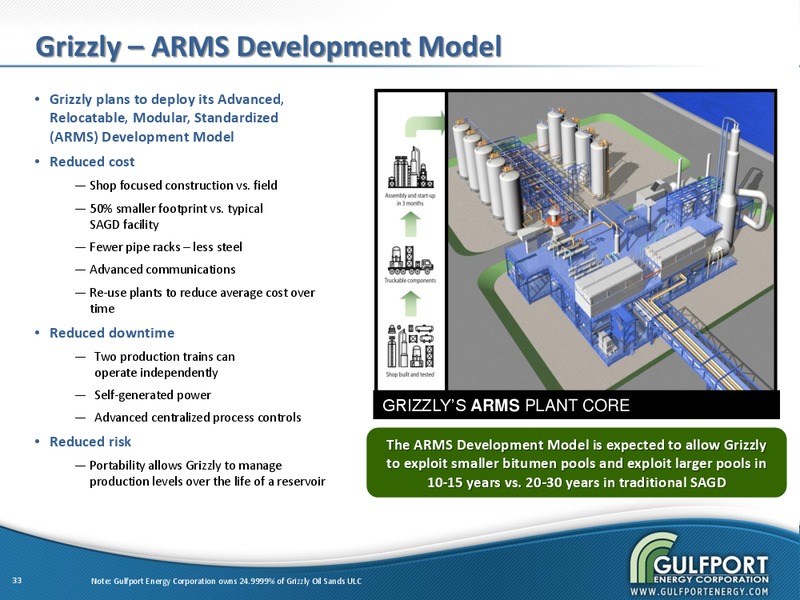800x600 pixels.
Task: Click the footnote about Grizzly Oil Sands ULC ownership
Action: click(x=226, y=581)
